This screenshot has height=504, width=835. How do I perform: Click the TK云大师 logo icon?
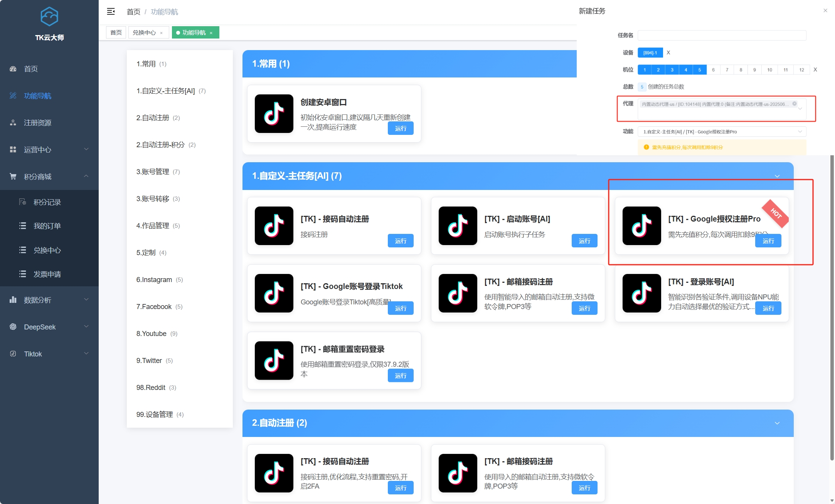click(x=49, y=17)
